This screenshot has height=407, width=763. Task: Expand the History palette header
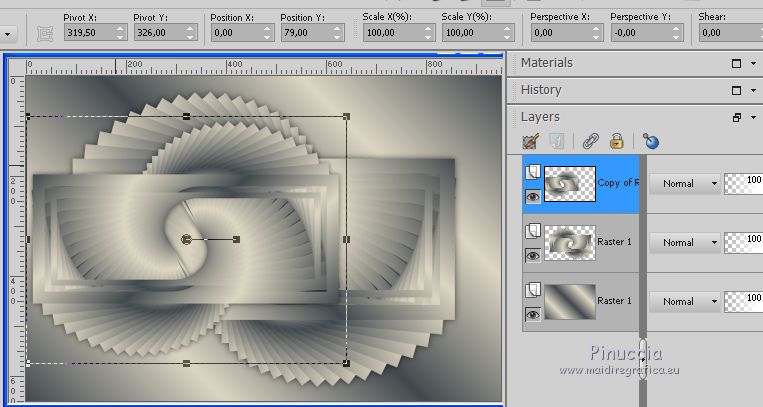pos(541,90)
